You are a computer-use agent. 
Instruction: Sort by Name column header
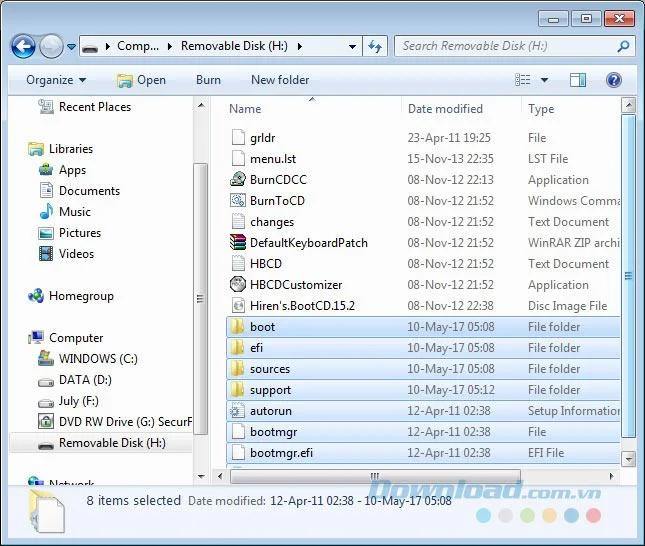(x=245, y=109)
